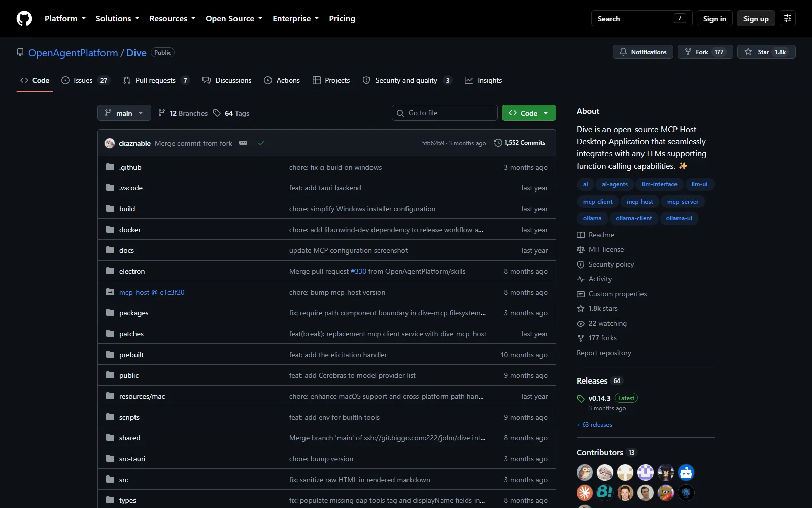The image size is (812, 508).
Task: Focus the Search field in header
Action: 641,19
